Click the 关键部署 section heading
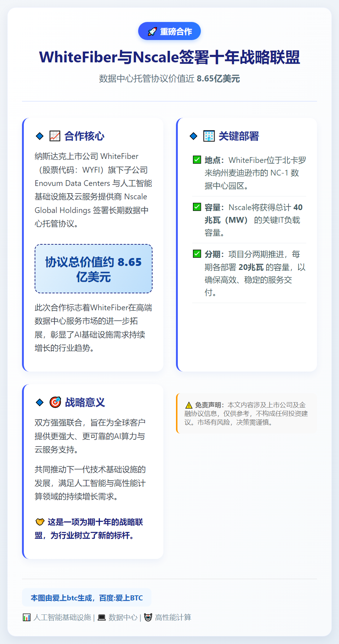This screenshot has width=339, height=644. click(x=239, y=136)
